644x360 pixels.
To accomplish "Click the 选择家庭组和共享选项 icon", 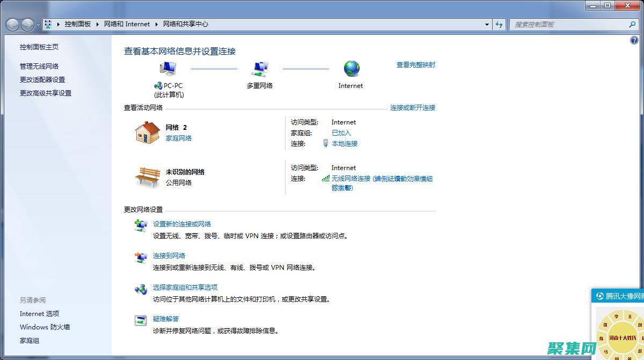I will pos(141,289).
